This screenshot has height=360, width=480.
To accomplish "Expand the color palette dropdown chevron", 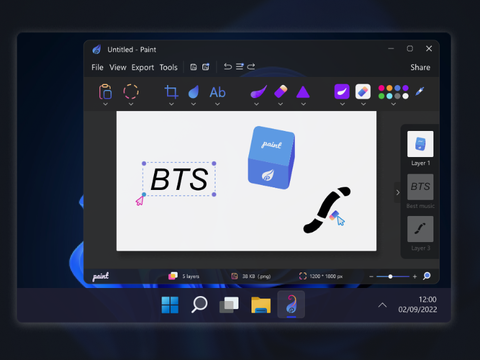I will coord(393,104).
